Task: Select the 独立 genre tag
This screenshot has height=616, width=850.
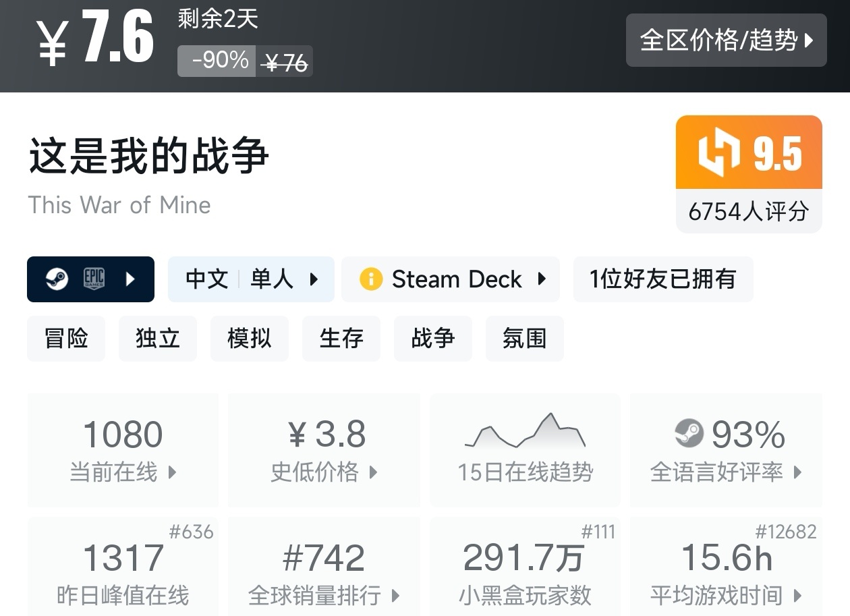Action: coord(158,338)
